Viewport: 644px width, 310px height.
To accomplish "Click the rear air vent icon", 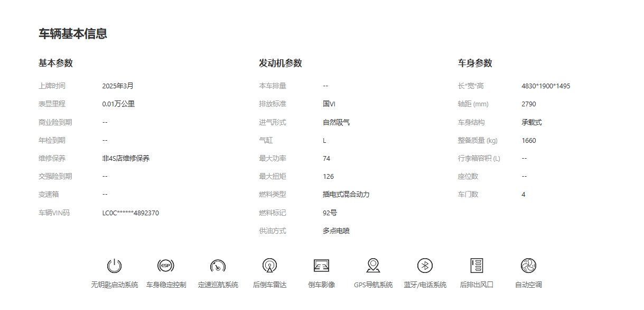I will pos(477,266).
